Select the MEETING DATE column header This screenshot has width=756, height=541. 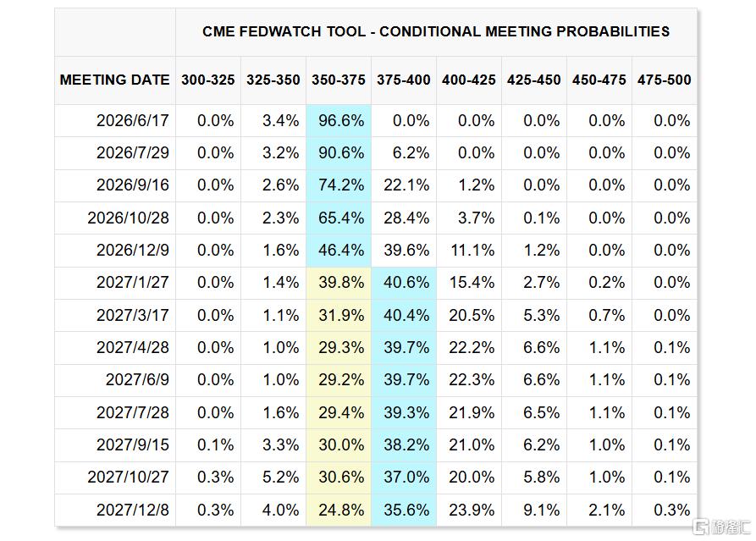[x=115, y=80]
